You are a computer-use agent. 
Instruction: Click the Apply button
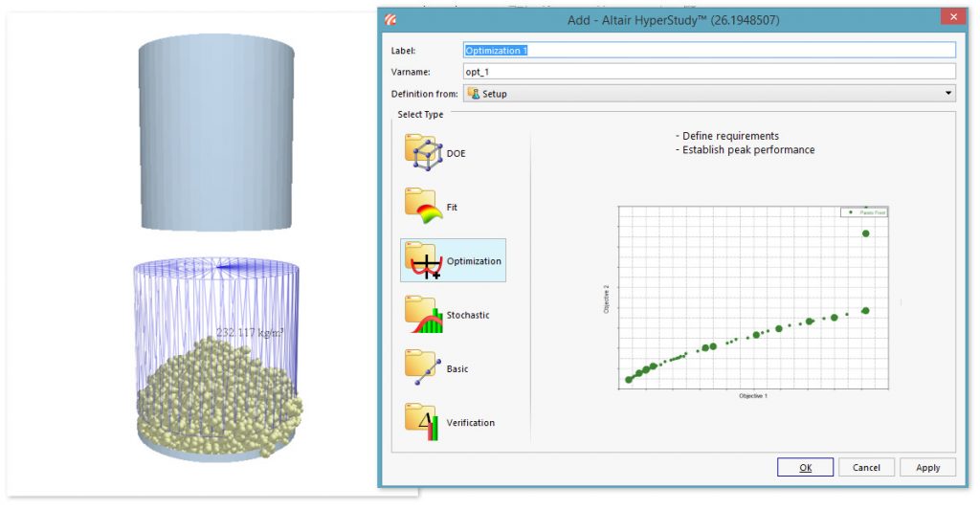[927, 468]
